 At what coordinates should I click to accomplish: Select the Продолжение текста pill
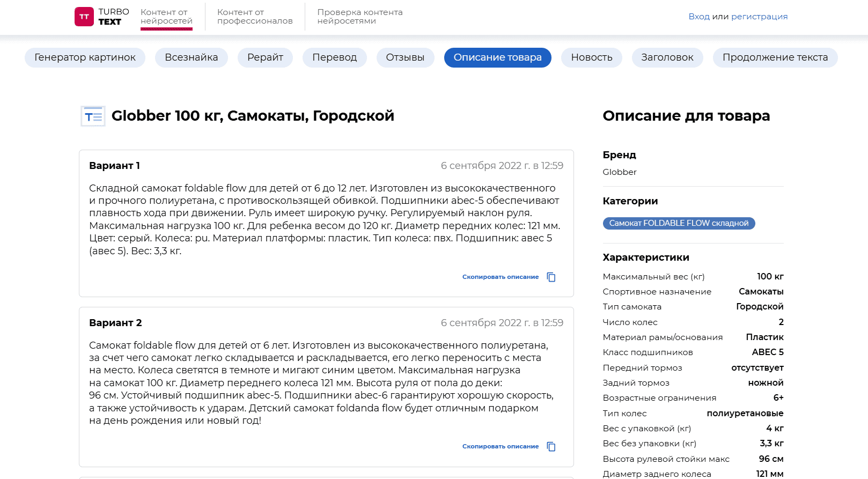point(775,57)
